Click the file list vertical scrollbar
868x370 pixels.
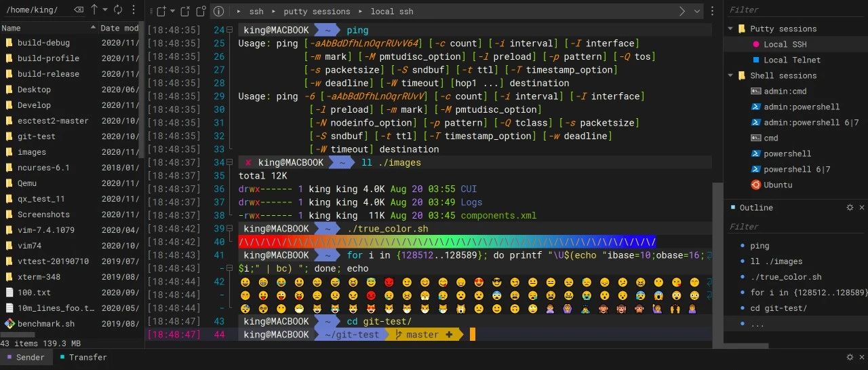click(142, 89)
